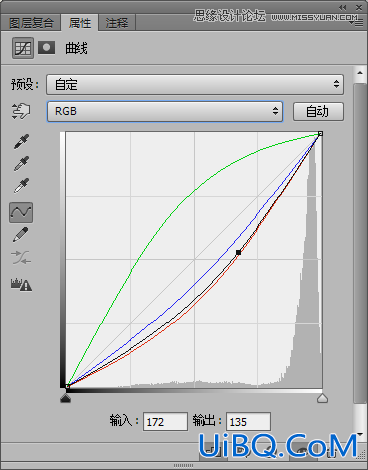368x470 pixels.
Task: Select the curves adjustment icon
Action: (23, 48)
